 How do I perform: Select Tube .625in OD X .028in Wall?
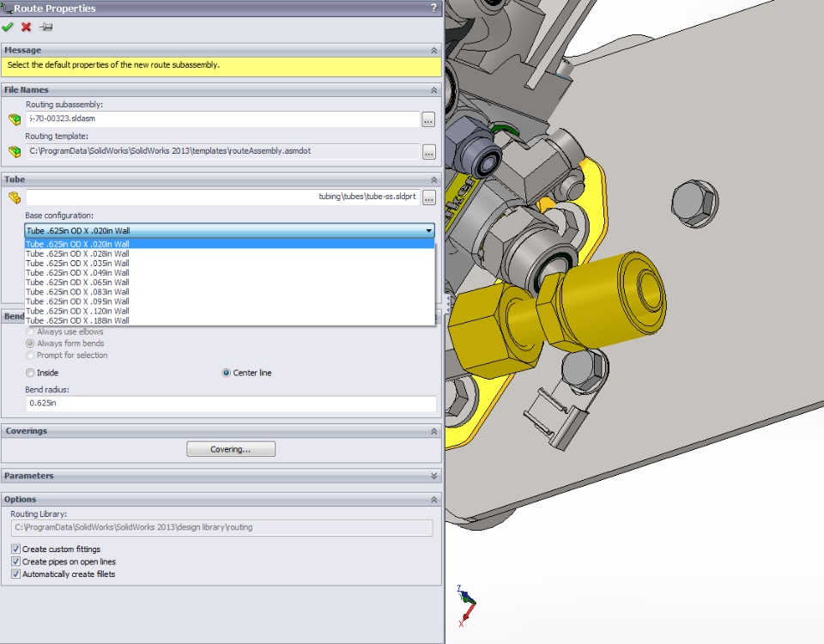click(x=230, y=253)
